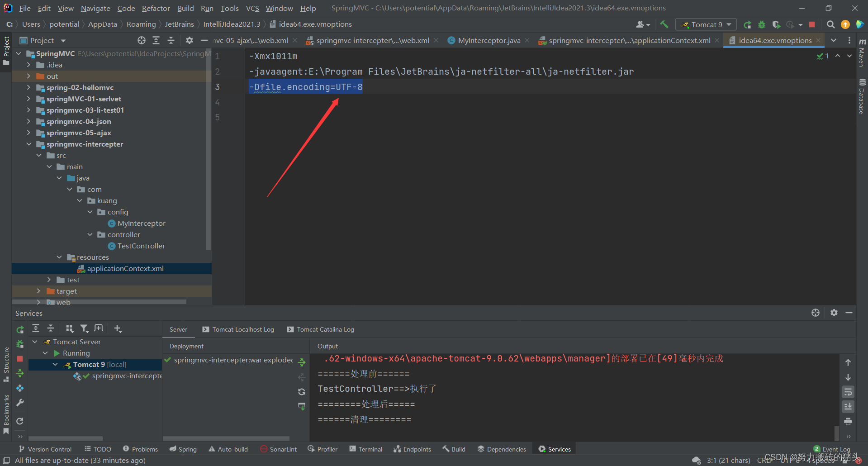The width and height of the screenshot is (868, 466).
Task: Click the deploy-all arrow icon beside artifact
Action: [x=302, y=362]
